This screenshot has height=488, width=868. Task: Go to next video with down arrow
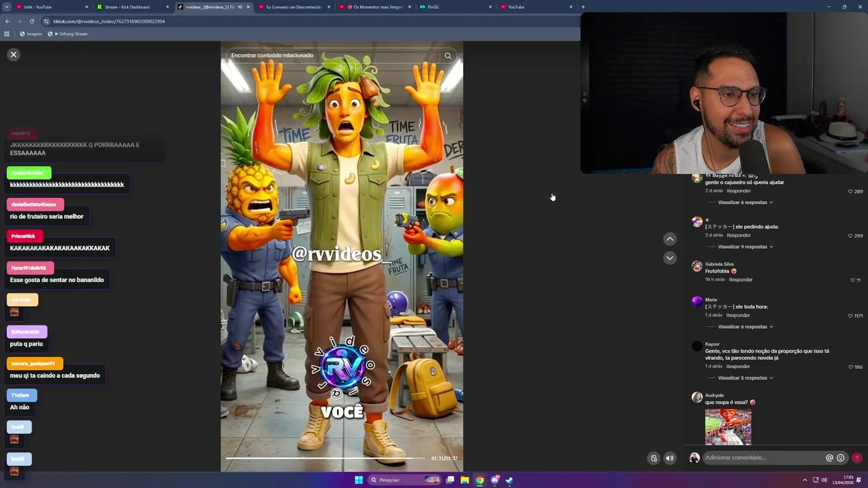tap(669, 258)
